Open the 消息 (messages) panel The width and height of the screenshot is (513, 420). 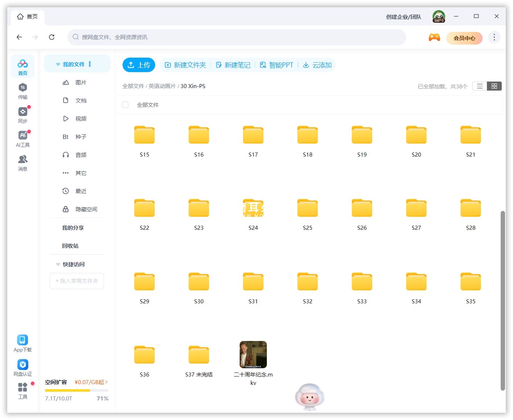22,162
